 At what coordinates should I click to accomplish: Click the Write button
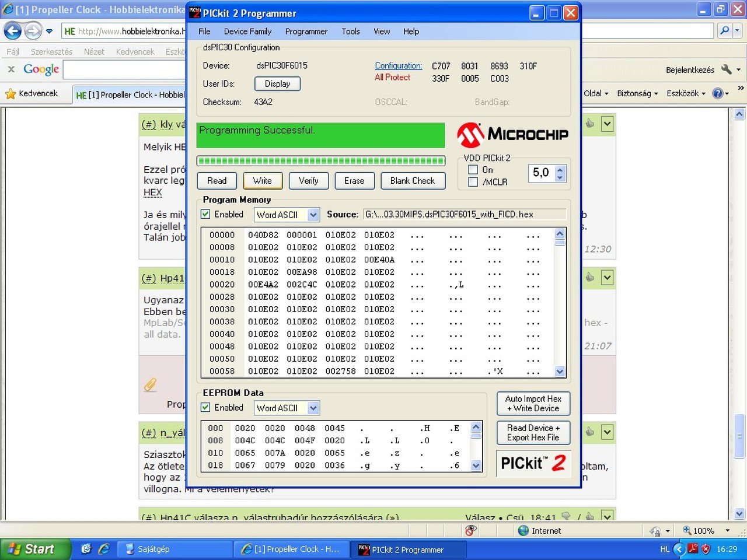click(263, 181)
